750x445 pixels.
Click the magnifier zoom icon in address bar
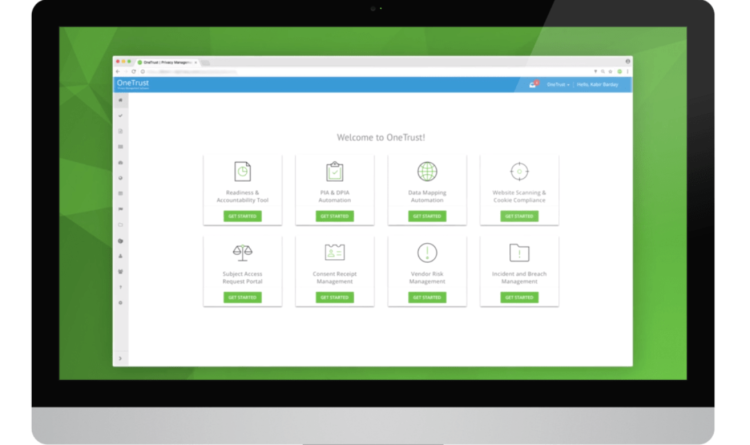(x=603, y=71)
